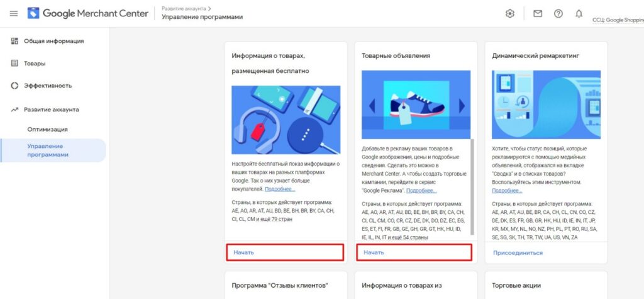Click the Google Merchant Center logo
This screenshot has width=644, height=299.
click(x=88, y=13)
